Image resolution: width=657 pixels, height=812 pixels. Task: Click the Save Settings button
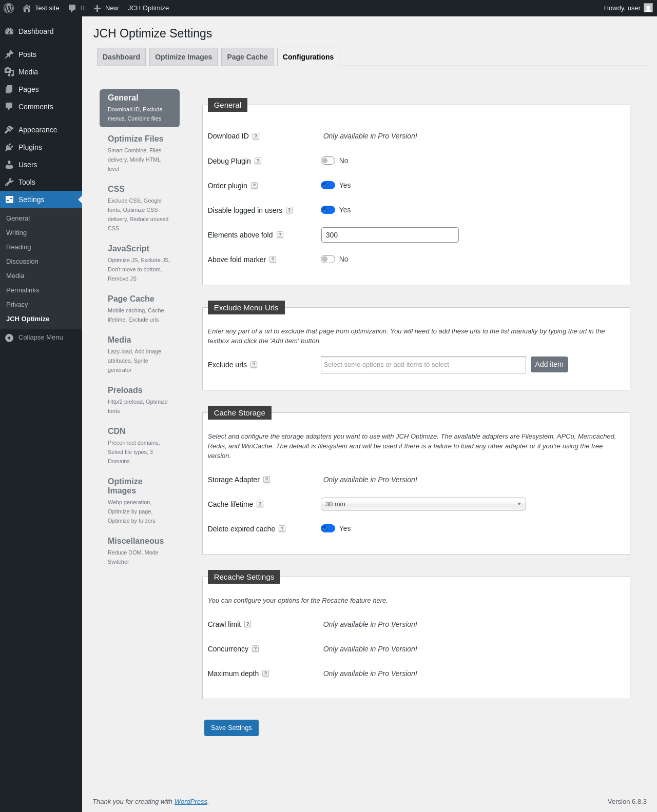(231, 728)
